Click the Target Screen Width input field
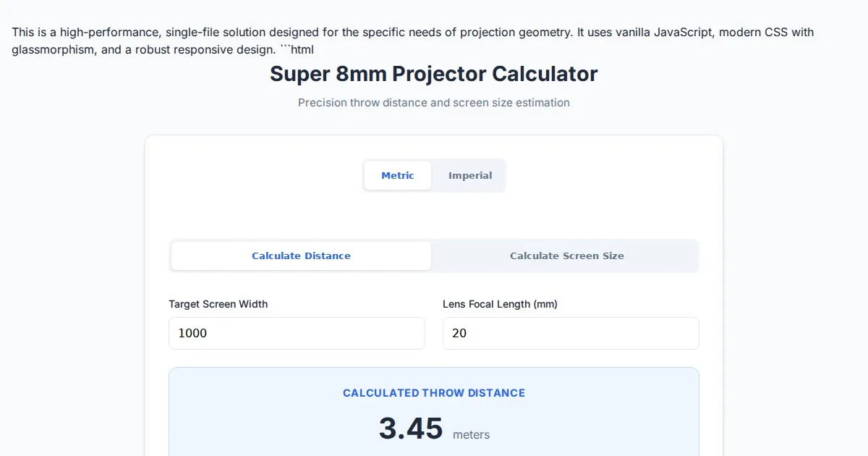The width and height of the screenshot is (868, 456). click(297, 334)
